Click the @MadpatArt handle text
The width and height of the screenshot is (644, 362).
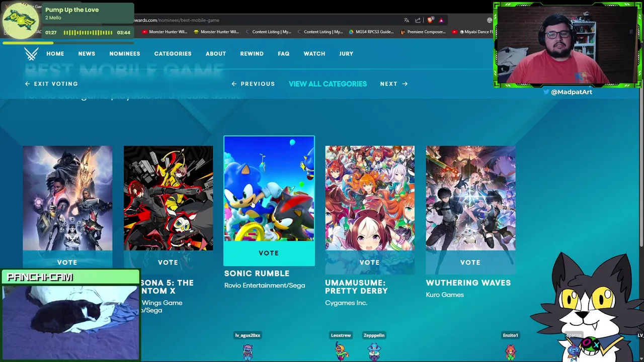(x=572, y=92)
